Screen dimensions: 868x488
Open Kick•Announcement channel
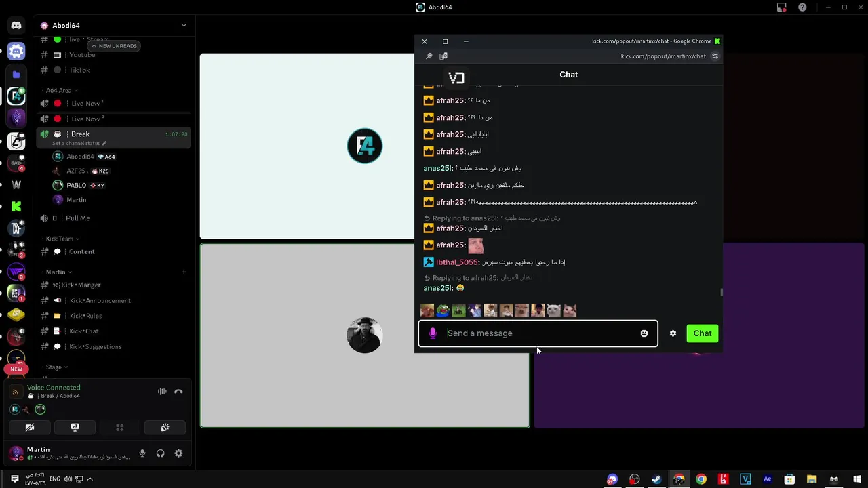click(x=113, y=300)
